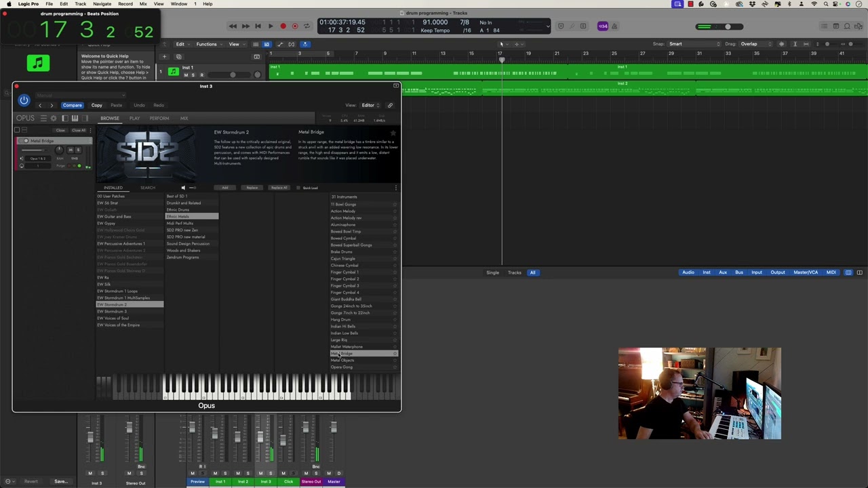The width and height of the screenshot is (868, 488).
Task: Solo the Metal Bridge instrument with S button
Action: coord(77,150)
